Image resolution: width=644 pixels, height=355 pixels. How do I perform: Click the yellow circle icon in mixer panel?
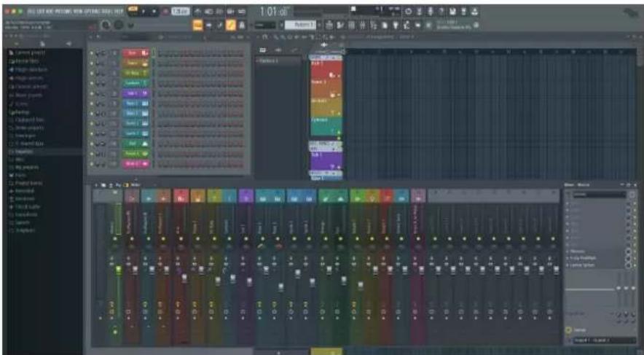pos(569,330)
